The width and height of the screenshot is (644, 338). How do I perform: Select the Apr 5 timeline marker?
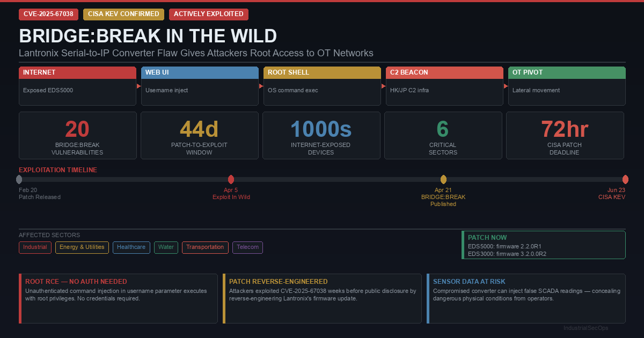point(231,179)
